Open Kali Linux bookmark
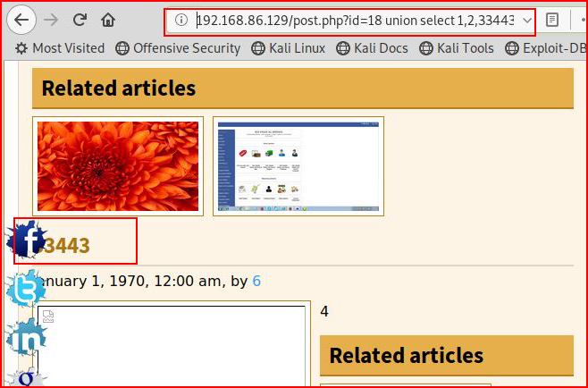588x388 pixels. coord(288,48)
